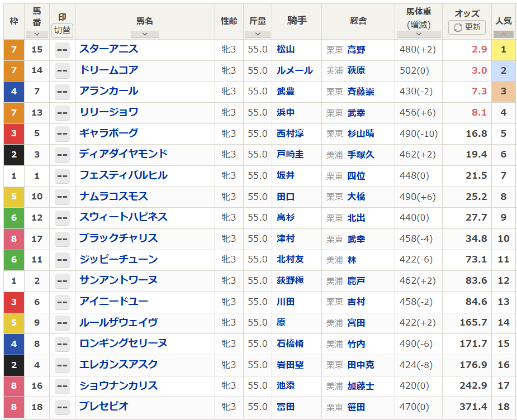Open the mark selector for ディアダイヤモンド
This screenshot has width=517, height=420.
[62, 155]
